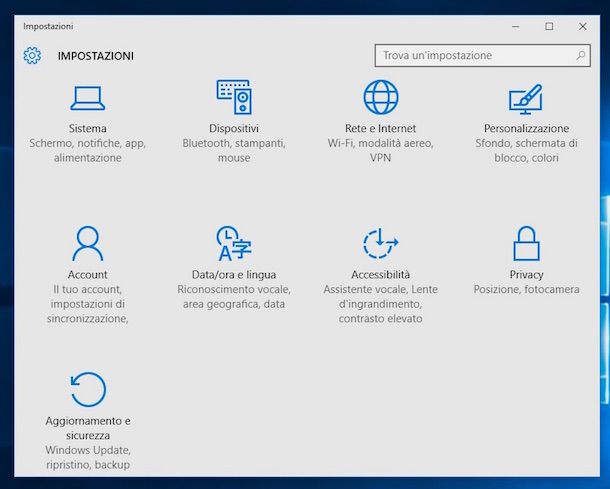The image size is (610, 489).
Task: Open the Privacy padlock icon
Action: [526, 244]
